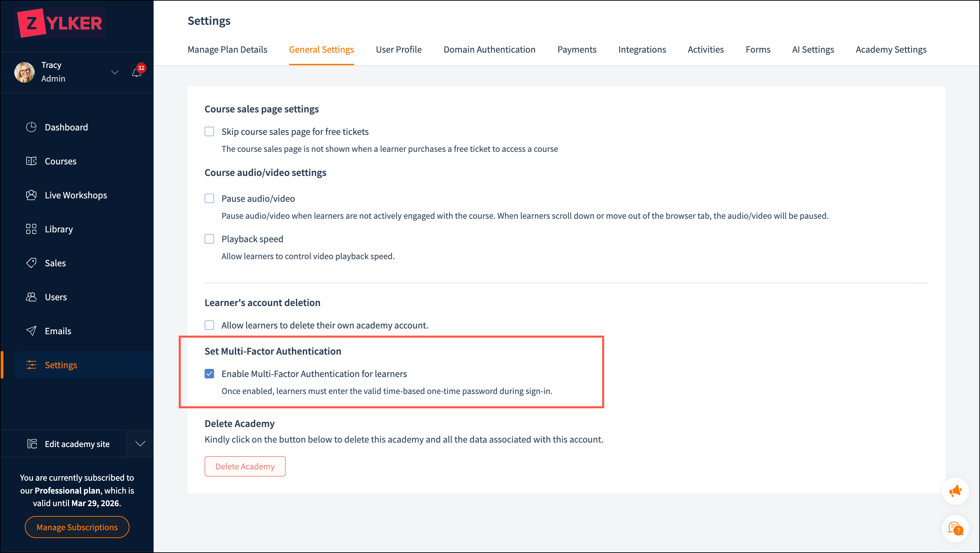
Task: Click the Library grid icon
Action: 31,229
